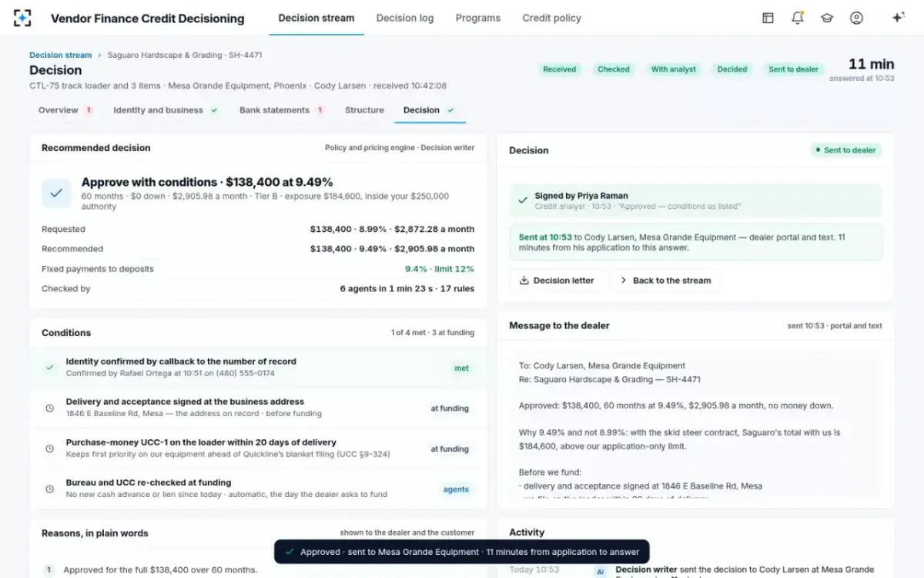Click the Recommended row terms
This screenshot has height=578, width=924.
pos(392,249)
